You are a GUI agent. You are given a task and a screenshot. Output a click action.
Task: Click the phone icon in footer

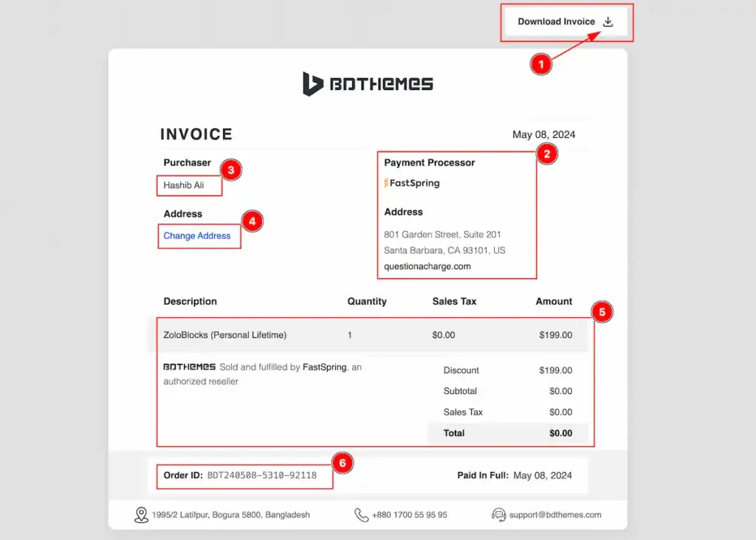click(x=361, y=515)
